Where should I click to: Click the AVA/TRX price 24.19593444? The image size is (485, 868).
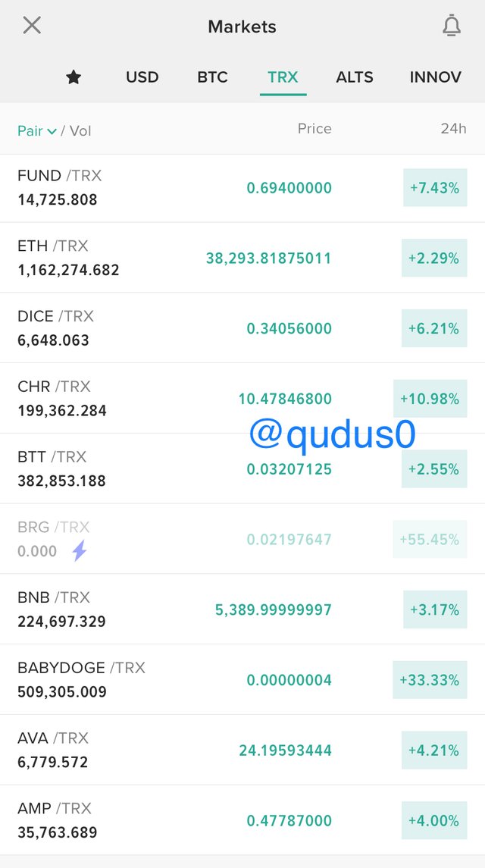coord(285,750)
